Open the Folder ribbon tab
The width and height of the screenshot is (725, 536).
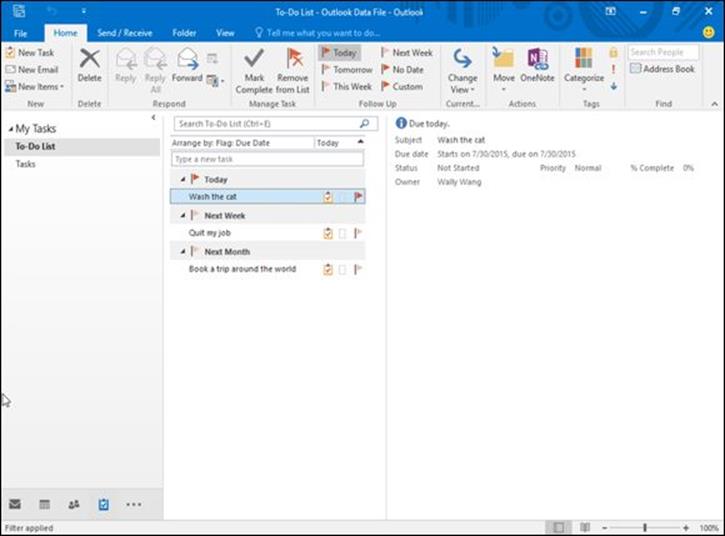184,33
